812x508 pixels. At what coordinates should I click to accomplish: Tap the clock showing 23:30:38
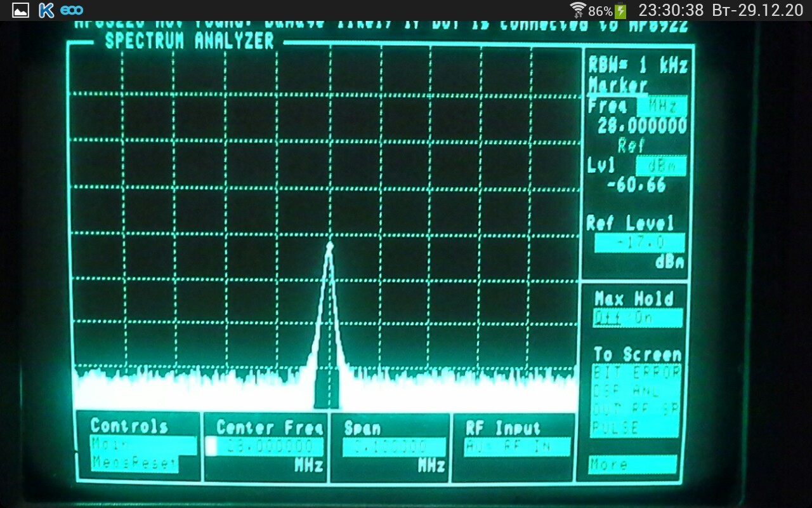click(671, 10)
